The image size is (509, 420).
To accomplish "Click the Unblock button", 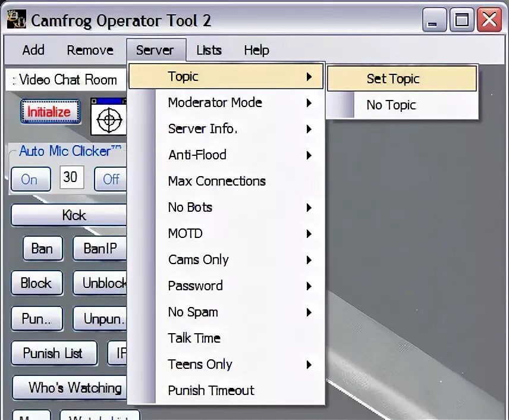I will tap(100, 283).
